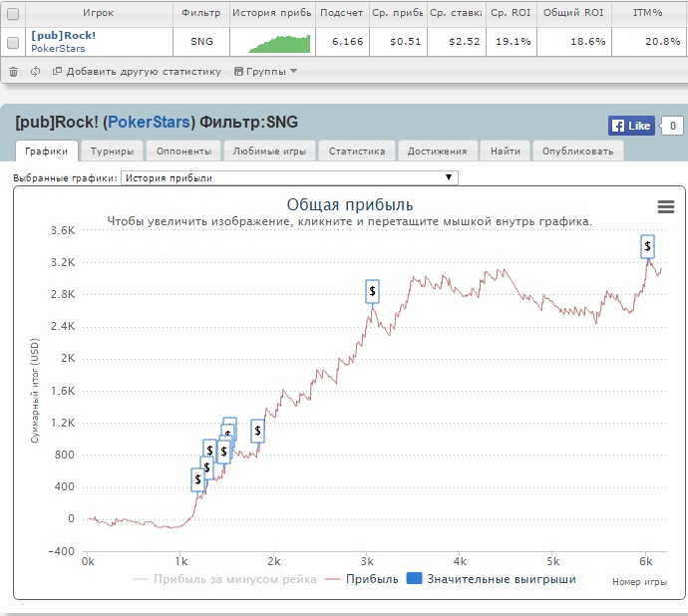
Task: Expand the 'Группы' dropdown menu
Action: [264, 72]
